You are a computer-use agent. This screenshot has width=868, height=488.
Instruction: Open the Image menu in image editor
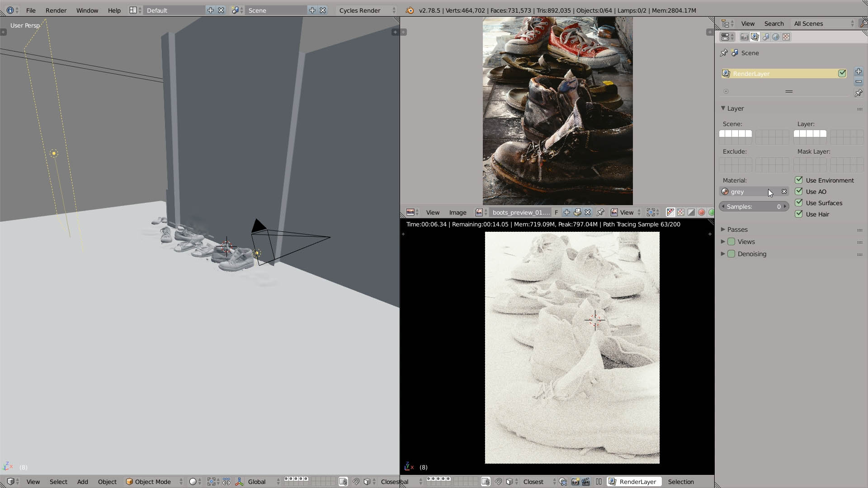(x=458, y=212)
